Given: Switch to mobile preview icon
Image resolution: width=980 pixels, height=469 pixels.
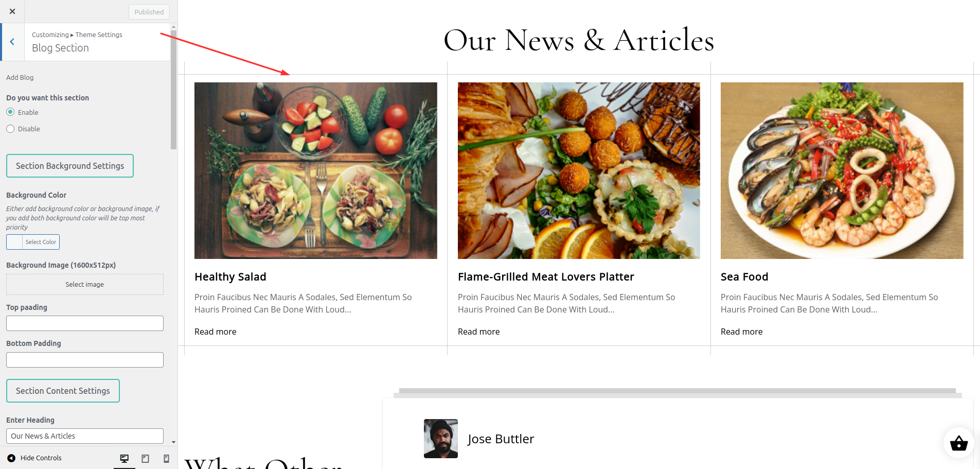Looking at the screenshot, I should pos(166,458).
